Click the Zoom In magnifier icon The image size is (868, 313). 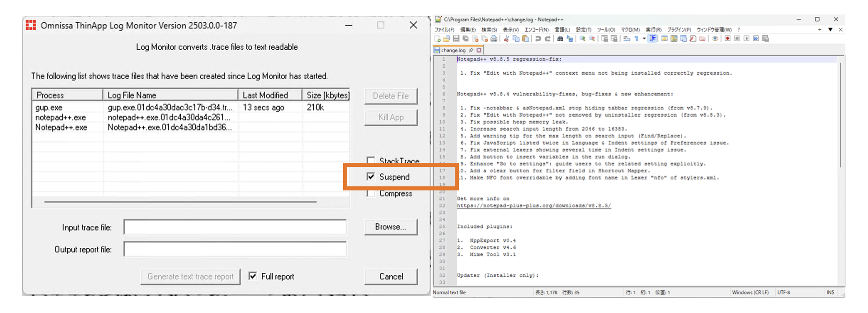click(582, 39)
